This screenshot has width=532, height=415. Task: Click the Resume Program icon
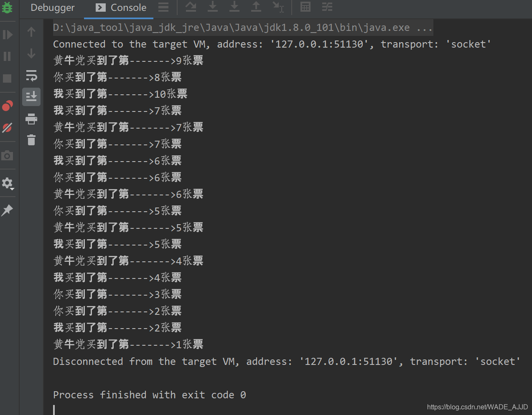click(8, 34)
